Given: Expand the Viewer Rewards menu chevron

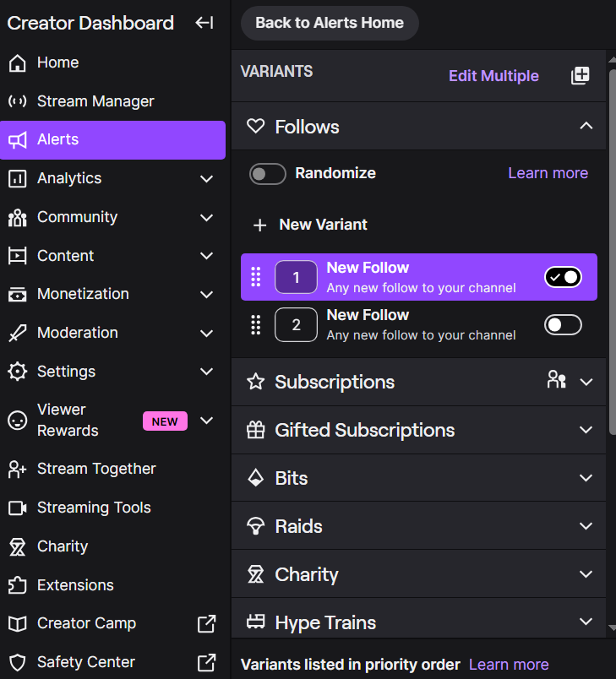Looking at the screenshot, I should (207, 421).
